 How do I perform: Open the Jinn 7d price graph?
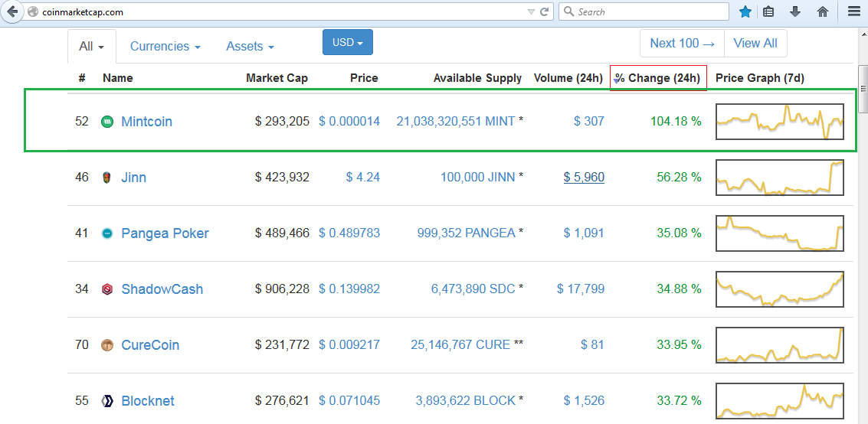[x=779, y=178]
